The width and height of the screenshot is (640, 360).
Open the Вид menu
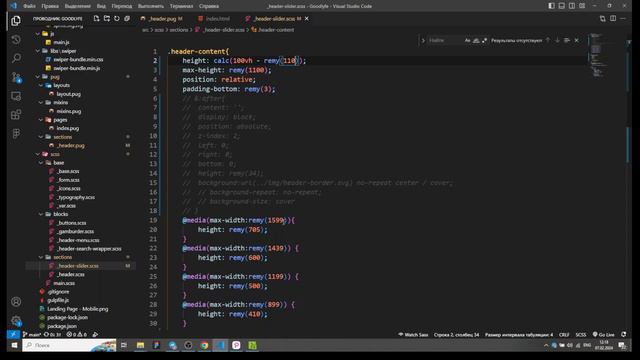click(x=101, y=6)
